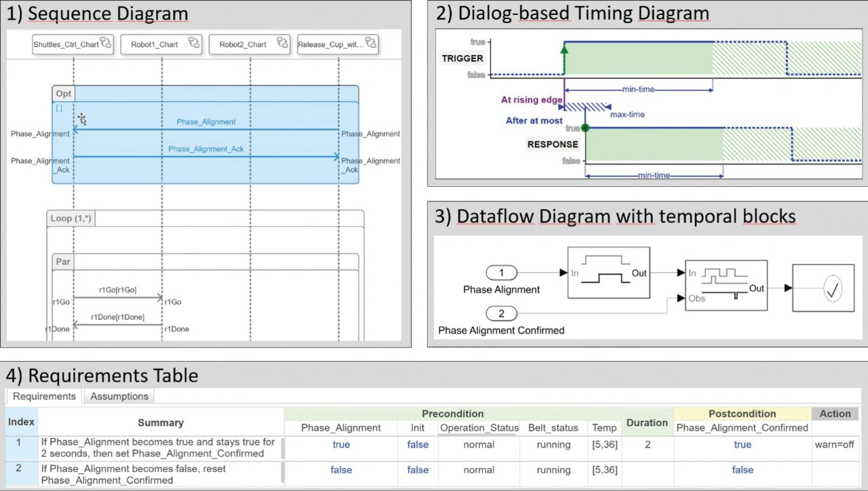Open the Requirements tab
This screenshot has width=868, height=491.
44,396
